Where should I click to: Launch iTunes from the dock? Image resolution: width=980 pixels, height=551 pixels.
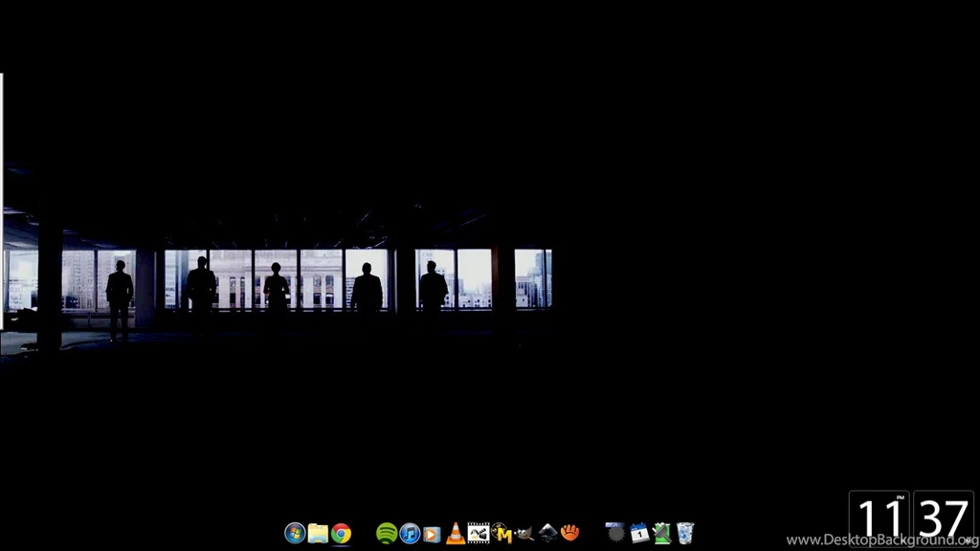(x=410, y=533)
